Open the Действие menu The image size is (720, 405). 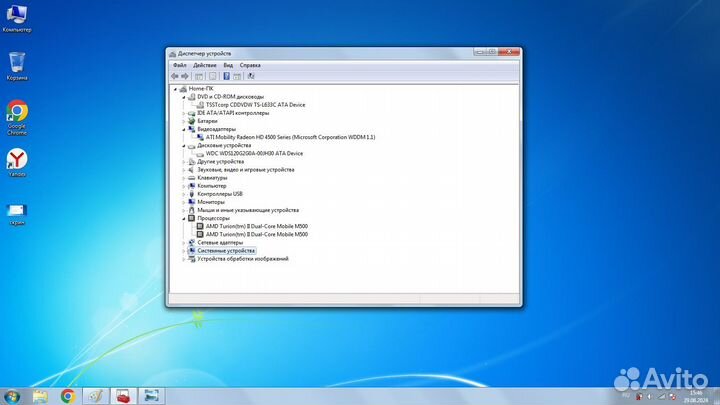204,65
